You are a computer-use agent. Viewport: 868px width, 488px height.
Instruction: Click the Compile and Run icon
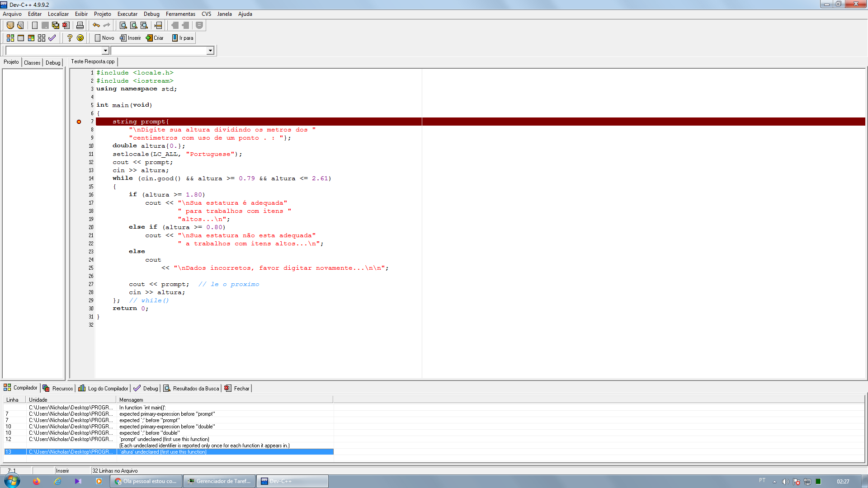31,38
